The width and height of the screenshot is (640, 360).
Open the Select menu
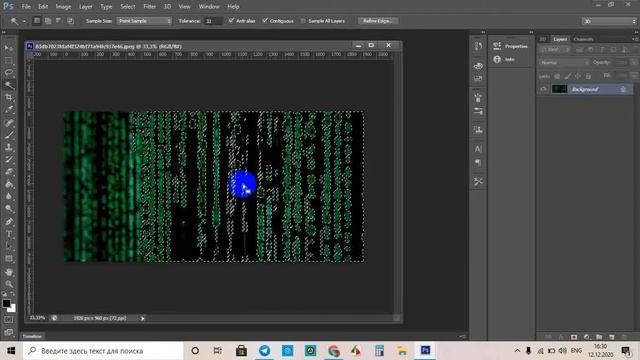coord(128,7)
